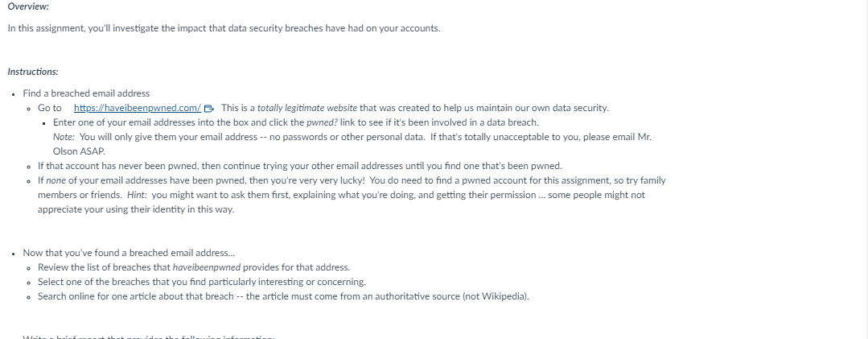
Task: Click the "appreciate your using their identity" line
Action: coord(136,209)
